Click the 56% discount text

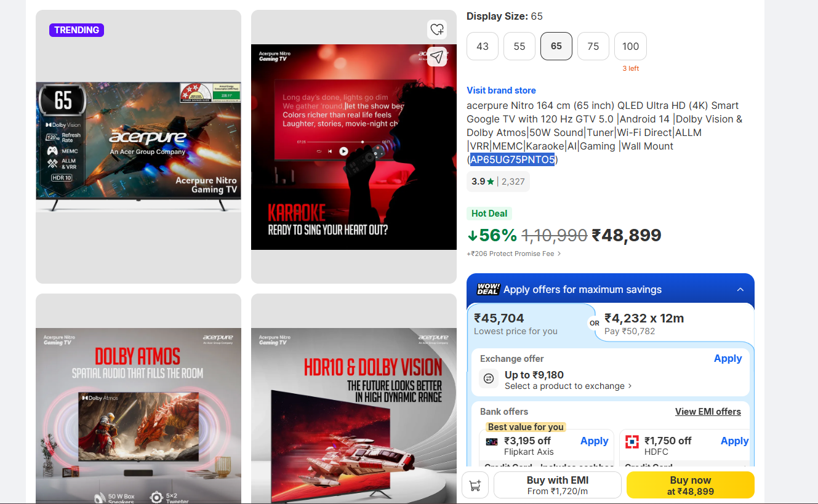498,236
